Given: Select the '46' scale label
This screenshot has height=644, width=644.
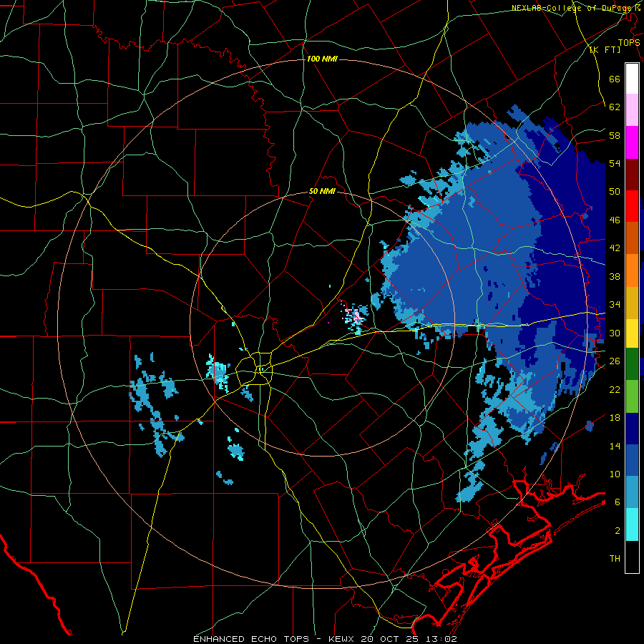Looking at the screenshot, I should 615,220.
